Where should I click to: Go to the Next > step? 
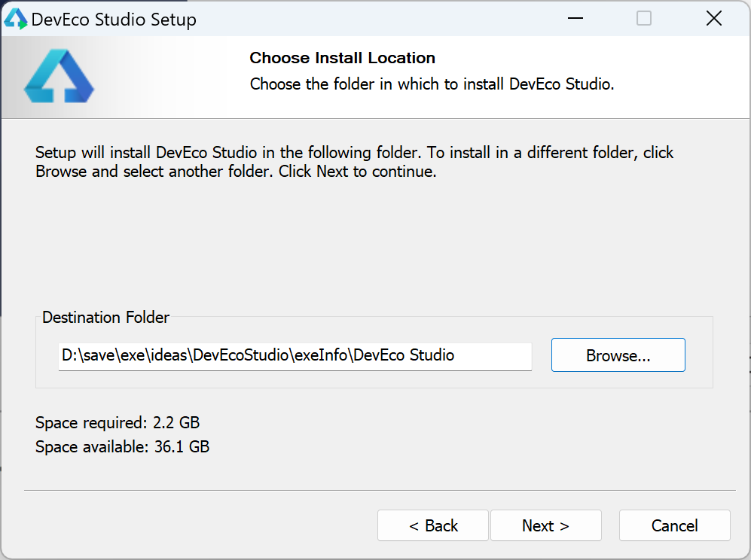tap(545, 525)
